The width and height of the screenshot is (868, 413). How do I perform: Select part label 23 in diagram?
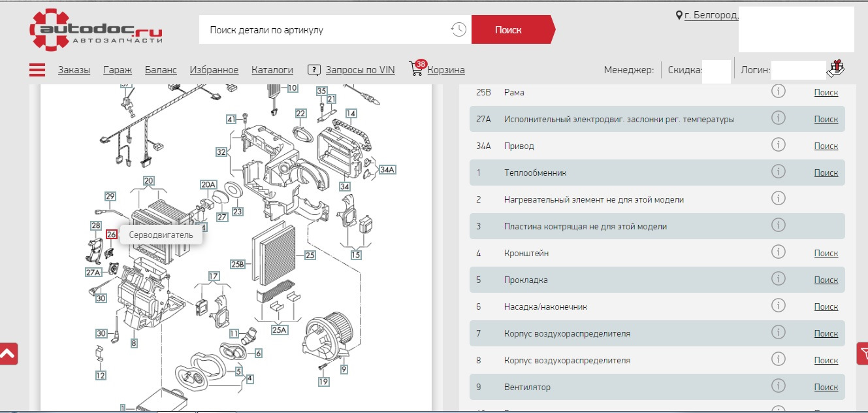click(237, 211)
